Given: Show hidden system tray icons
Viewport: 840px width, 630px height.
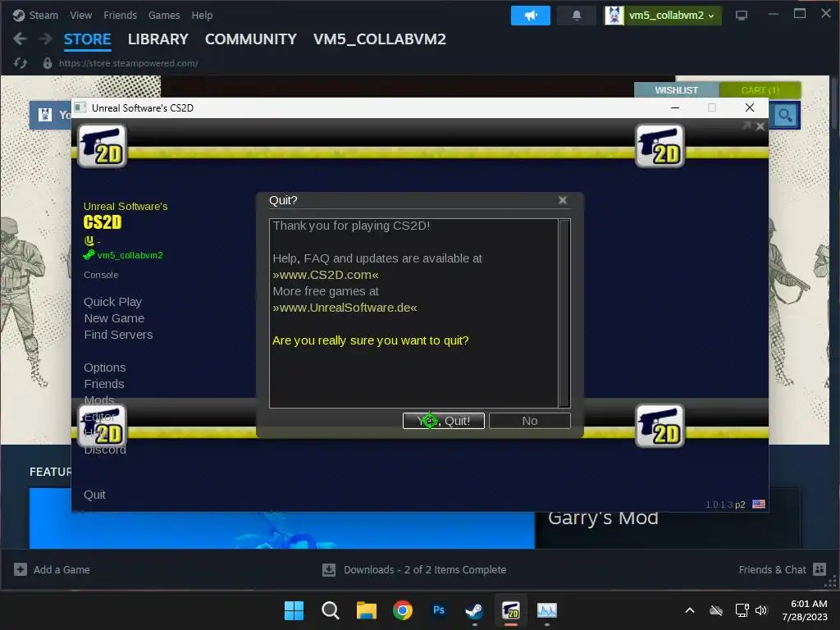Looking at the screenshot, I should tap(690, 610).
